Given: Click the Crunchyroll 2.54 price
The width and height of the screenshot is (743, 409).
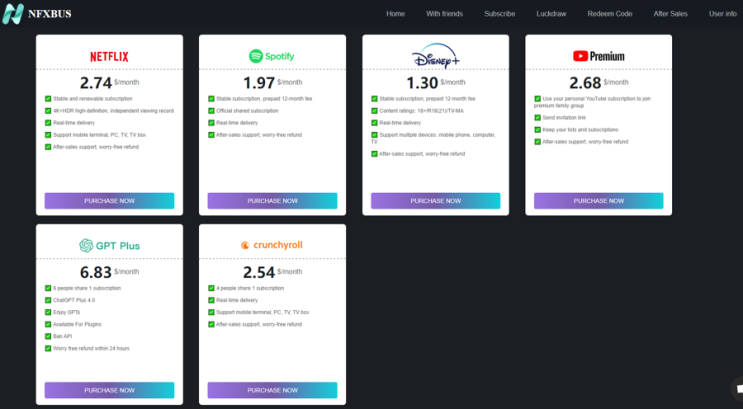Looking at the screenshot, I should (259, 273).
